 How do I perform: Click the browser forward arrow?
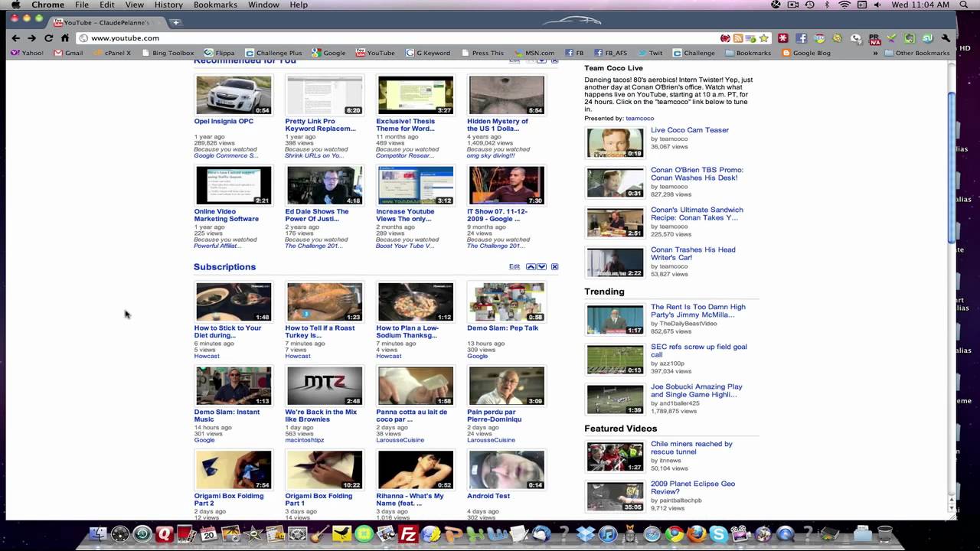pos(31,38)
